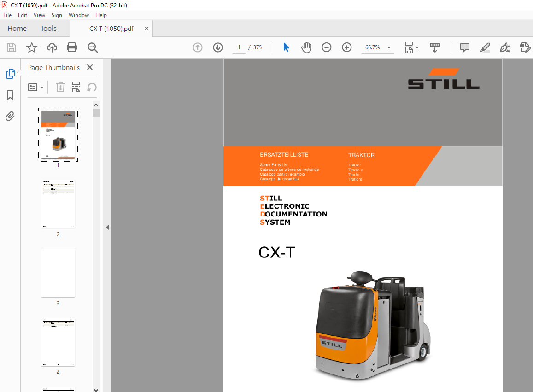
Task: Open the Help menu
Action: point(101,15)
